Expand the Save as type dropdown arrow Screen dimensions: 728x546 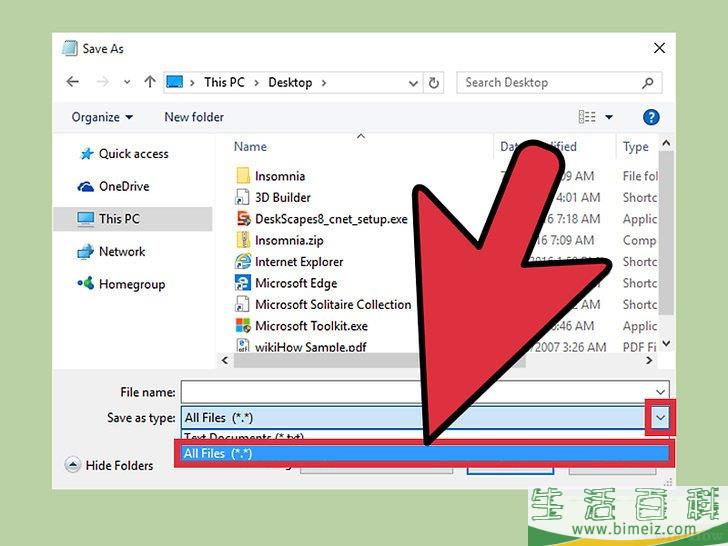[658, 417]
